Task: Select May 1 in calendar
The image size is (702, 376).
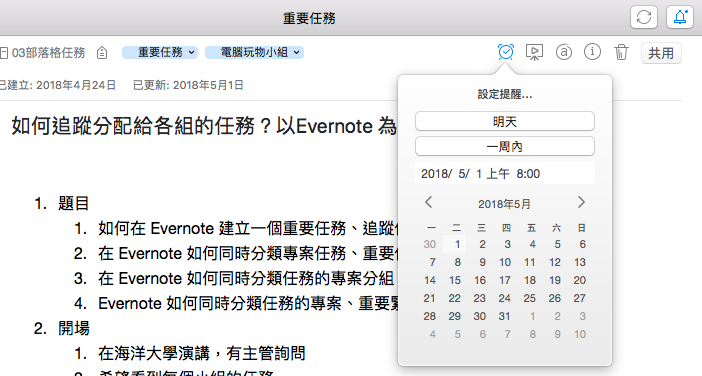Action: (x=455, y=244)
